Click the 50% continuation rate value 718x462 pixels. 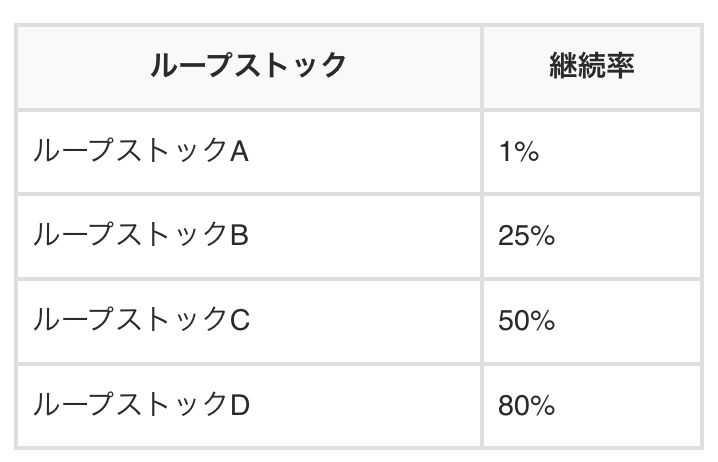(x=526, y=321)
